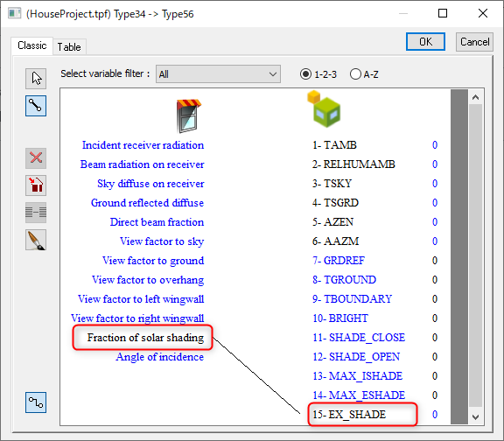Switch to the Classic tab
Viewport: 504px width, 441px height.
[x=32, y=45]
